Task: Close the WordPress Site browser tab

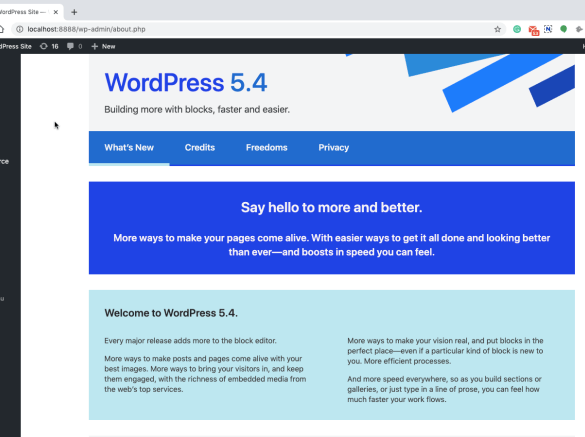Action: pos(56,12)
